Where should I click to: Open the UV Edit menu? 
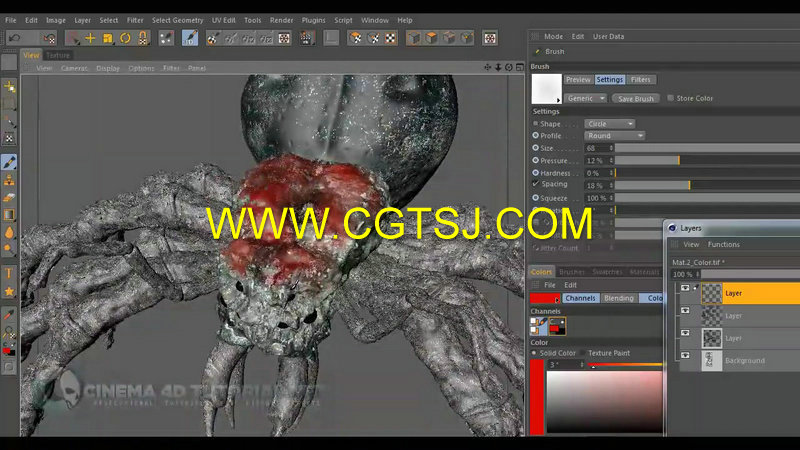click(223, 20)
